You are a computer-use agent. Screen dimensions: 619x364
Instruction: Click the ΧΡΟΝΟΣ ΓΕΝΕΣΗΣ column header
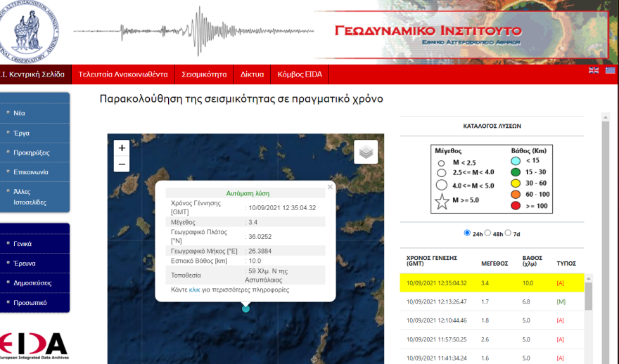tap(431, 261)
